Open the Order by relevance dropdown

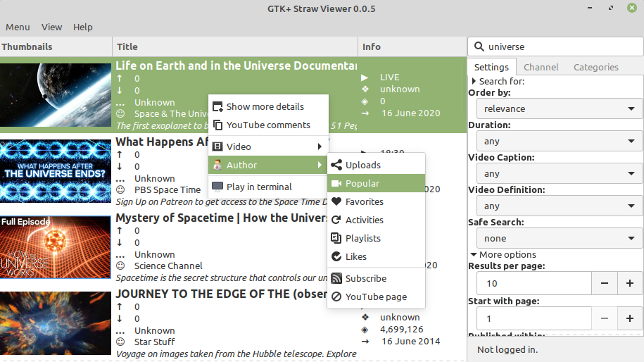point(558,109)
